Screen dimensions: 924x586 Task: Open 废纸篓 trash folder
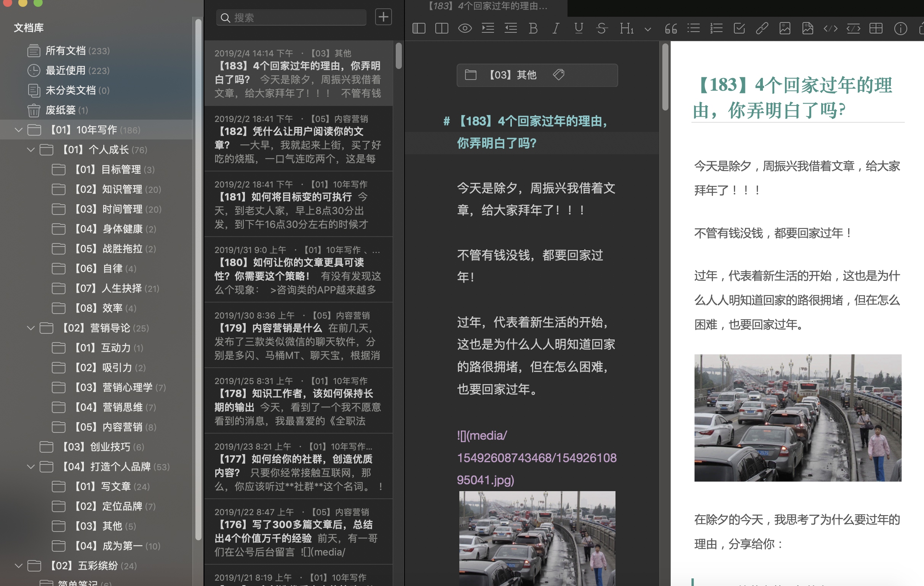[96, 110]
